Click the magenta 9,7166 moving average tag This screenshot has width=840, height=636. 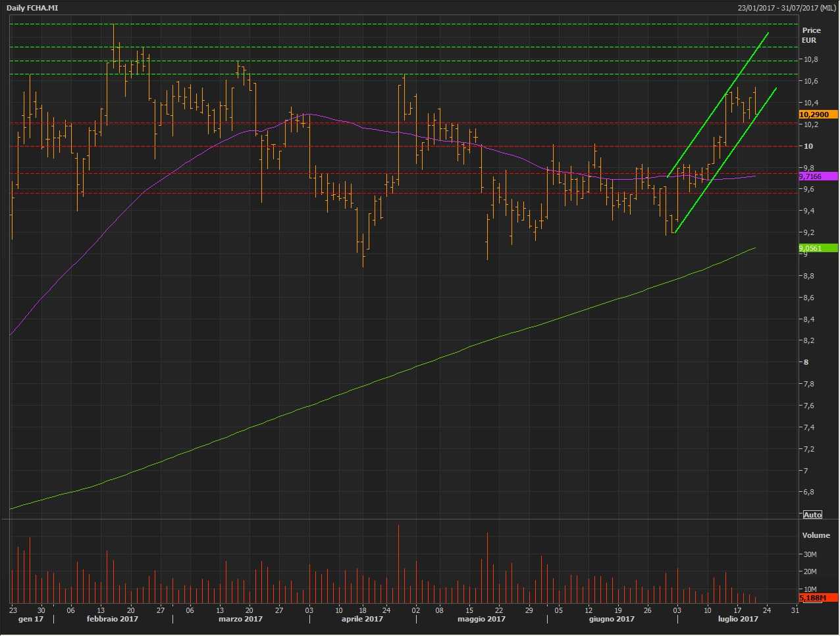point(817,176)
